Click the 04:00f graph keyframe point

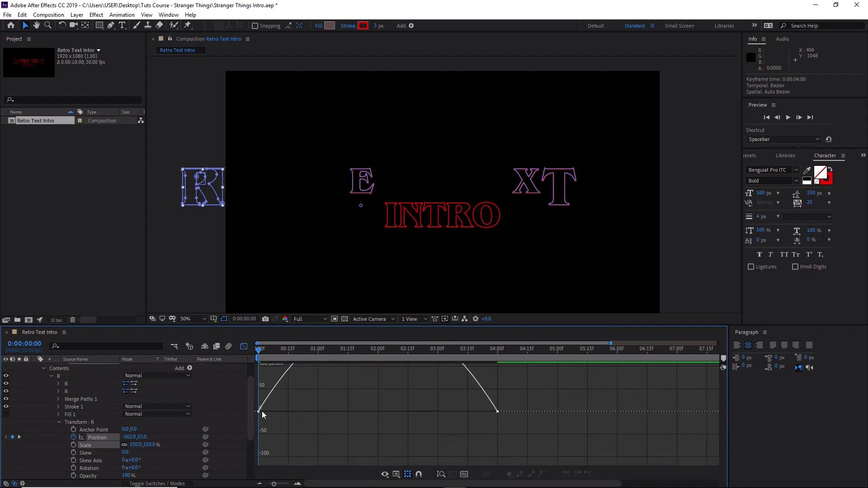pyautogui.click(x=497, y=411)
